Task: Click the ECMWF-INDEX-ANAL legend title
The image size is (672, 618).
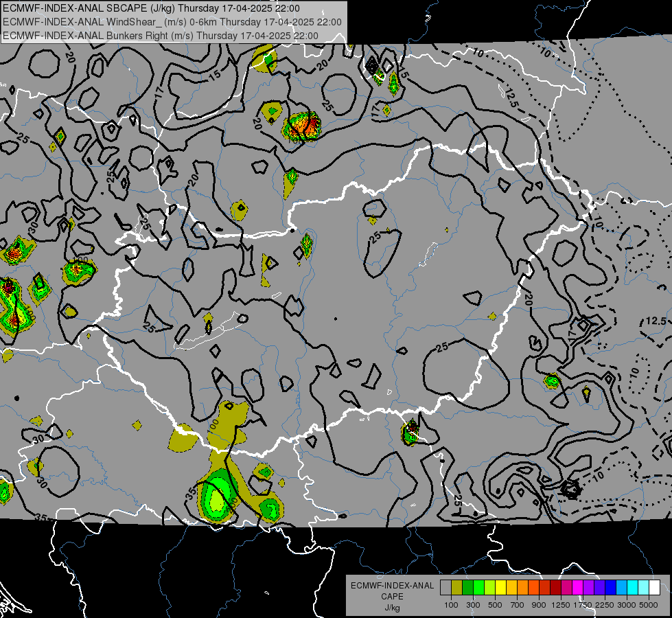Action: [392, 586]
